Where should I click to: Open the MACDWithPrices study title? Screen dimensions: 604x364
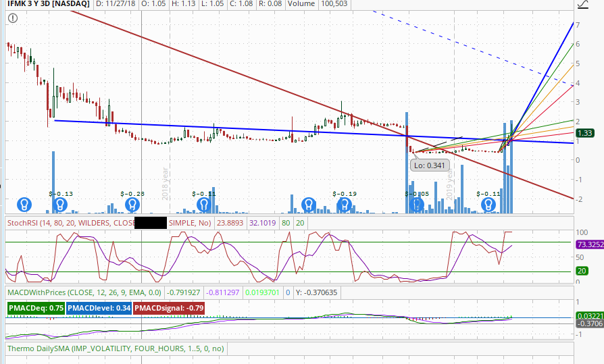(41, 292)
